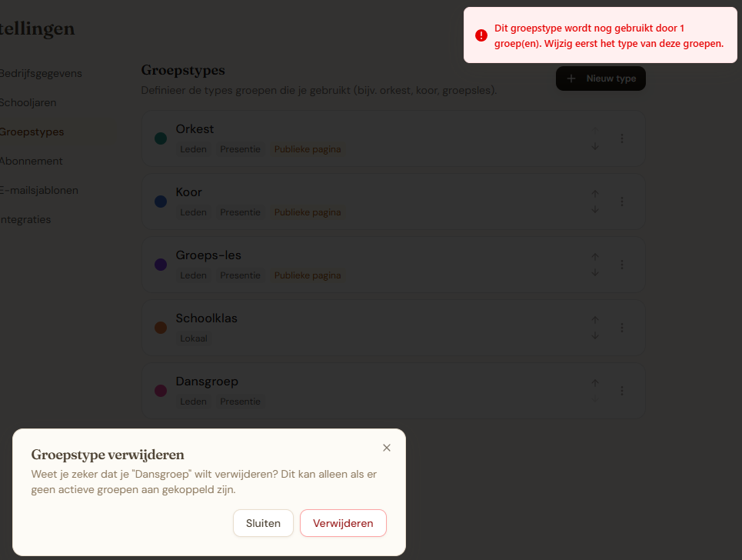Select the Abonnement sidebar item
The image size is (742, 560).
[x=31, y=161]
